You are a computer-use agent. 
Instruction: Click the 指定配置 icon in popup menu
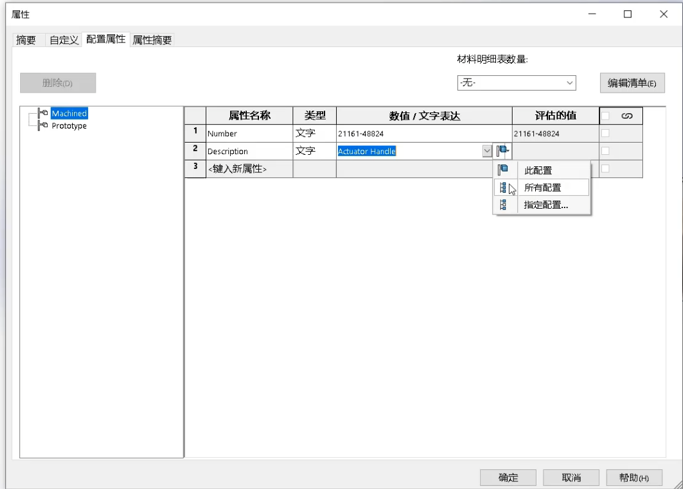pos(503,205)
